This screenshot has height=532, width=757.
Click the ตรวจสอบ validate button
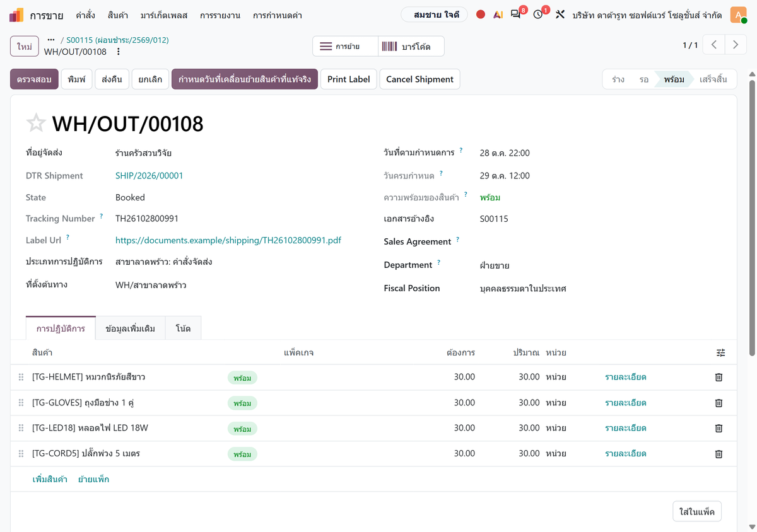pos(34,79)
